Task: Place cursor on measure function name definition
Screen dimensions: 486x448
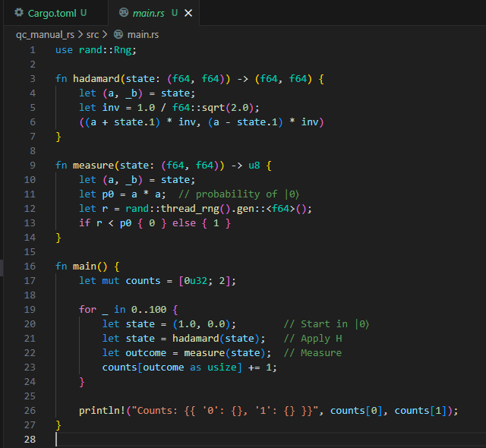Action: click(96, 166)
